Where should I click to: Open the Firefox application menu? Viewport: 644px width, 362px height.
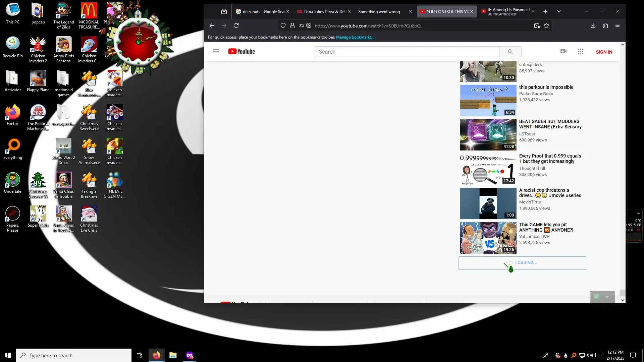click(618, 25)
